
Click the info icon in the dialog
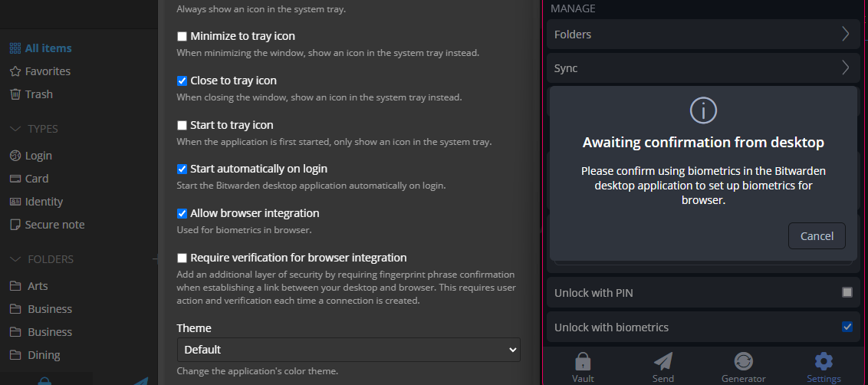pos(704,110)
